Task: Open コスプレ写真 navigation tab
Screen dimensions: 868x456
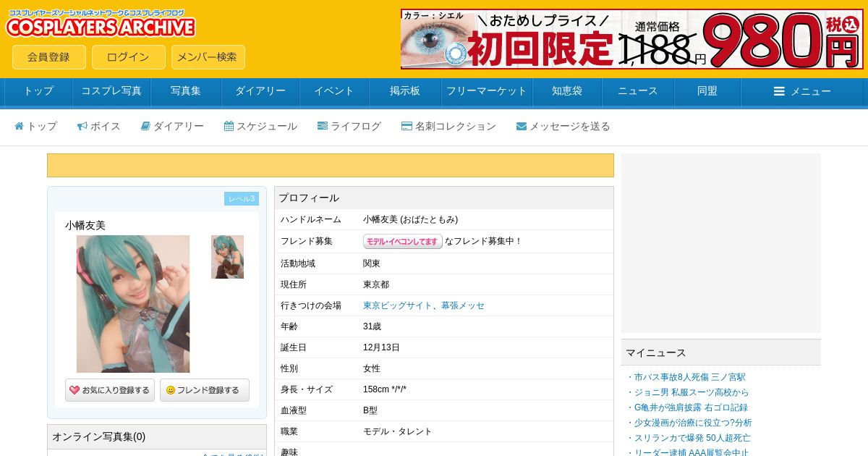Action: click(111, 91)
